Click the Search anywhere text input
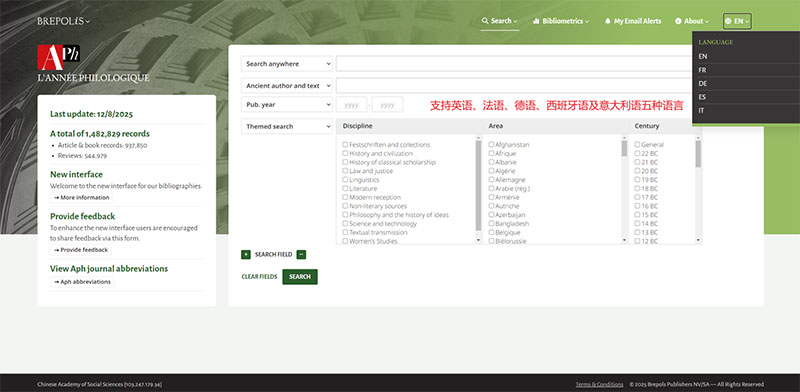This screenshot has height=392, width=800. coord(514,64)
